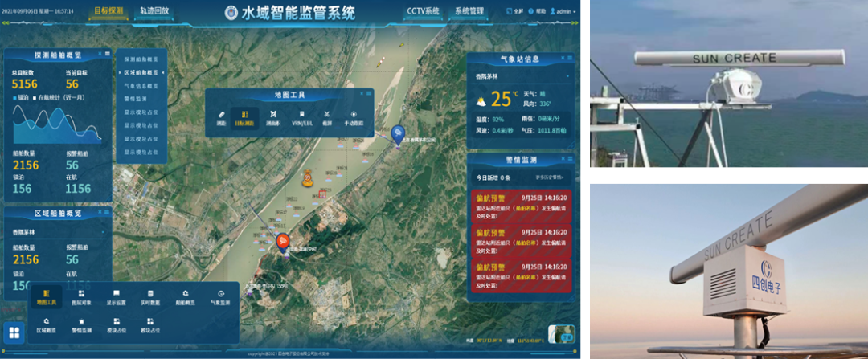
Task: Expand the 香隅茅林 station dropdown in 气象站信息
Action: (567, 76)
